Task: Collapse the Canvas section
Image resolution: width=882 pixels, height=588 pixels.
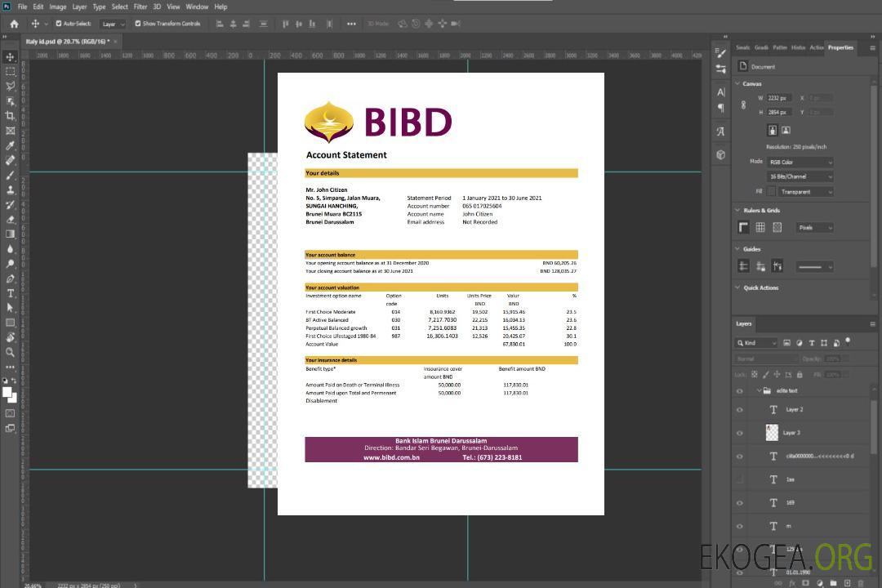Action: coord(737,84)
